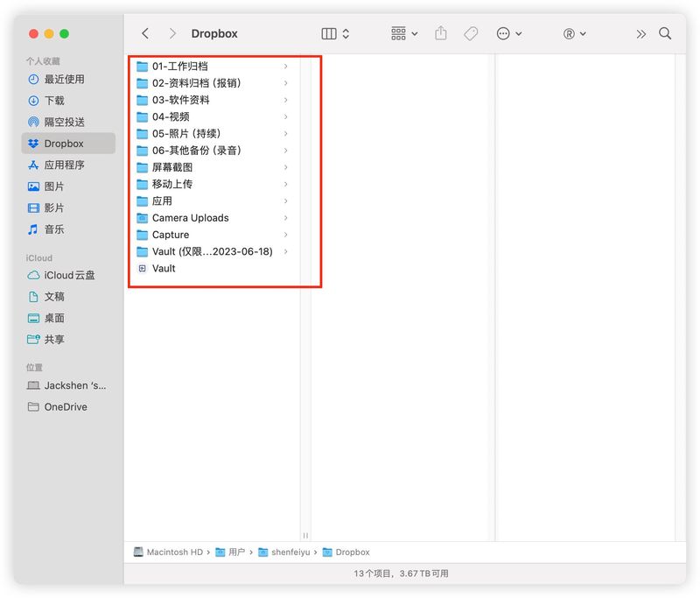Select the Vault (仅限…2023-06-18) folder
The height and width of the screenshot is (598, 700).
point(213,251)
